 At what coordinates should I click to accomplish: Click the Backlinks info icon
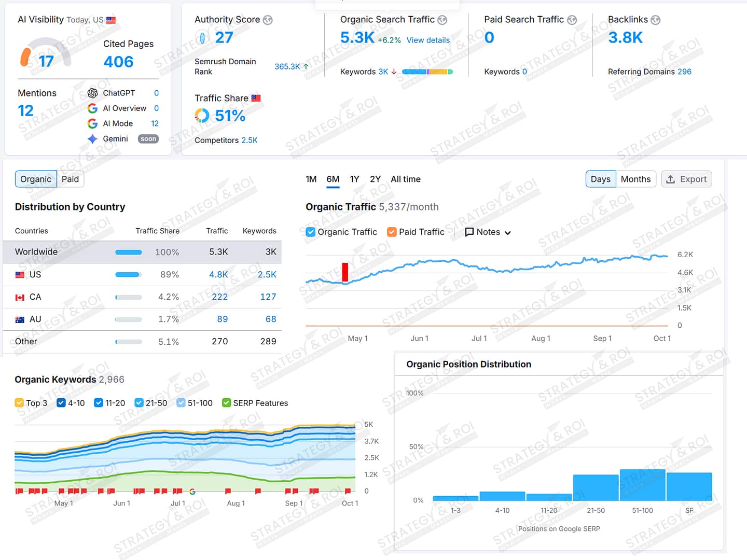coord(656,20)
